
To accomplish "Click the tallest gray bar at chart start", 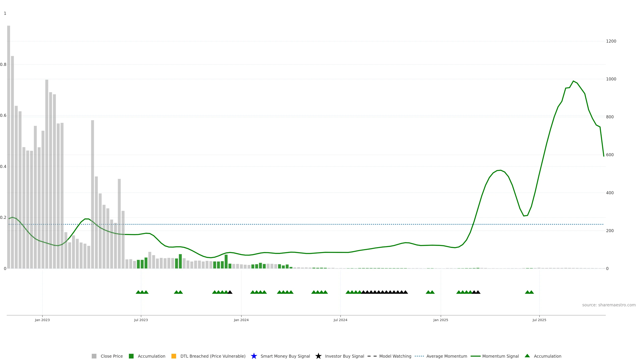I will click(x=9, y=147).
